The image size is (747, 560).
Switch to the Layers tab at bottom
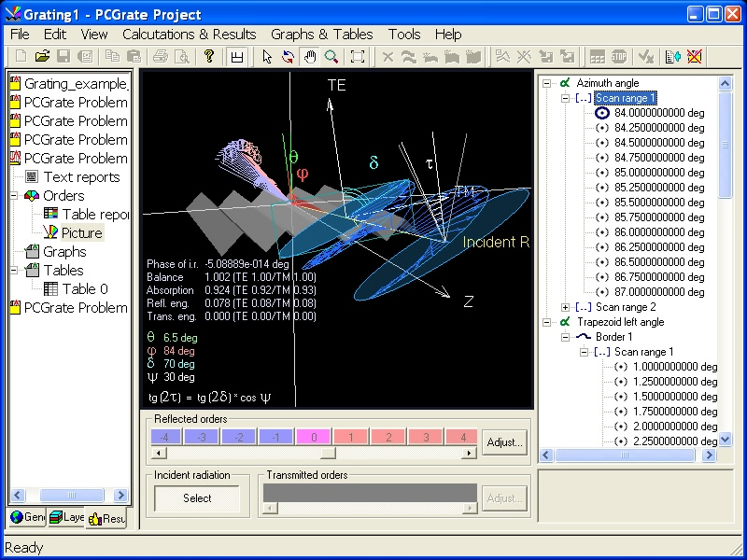(x=66, y=517)
